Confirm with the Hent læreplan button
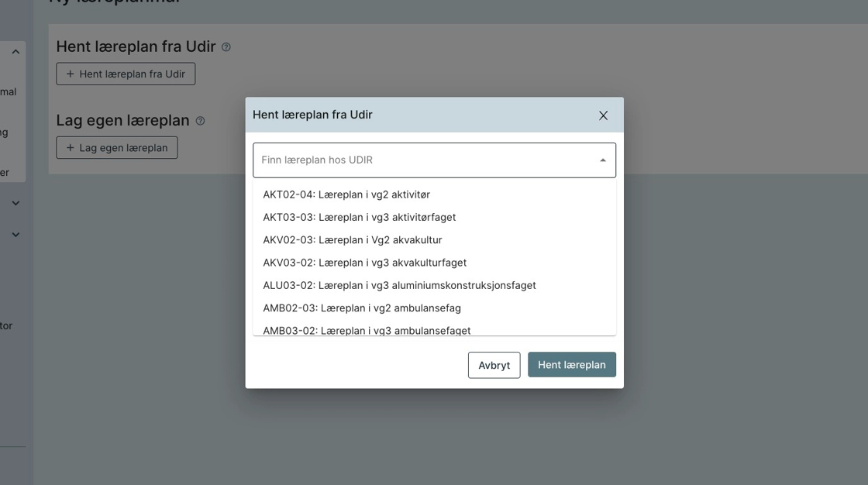The width and height of the screenshot is (868, 485). (x=572, y=365)
